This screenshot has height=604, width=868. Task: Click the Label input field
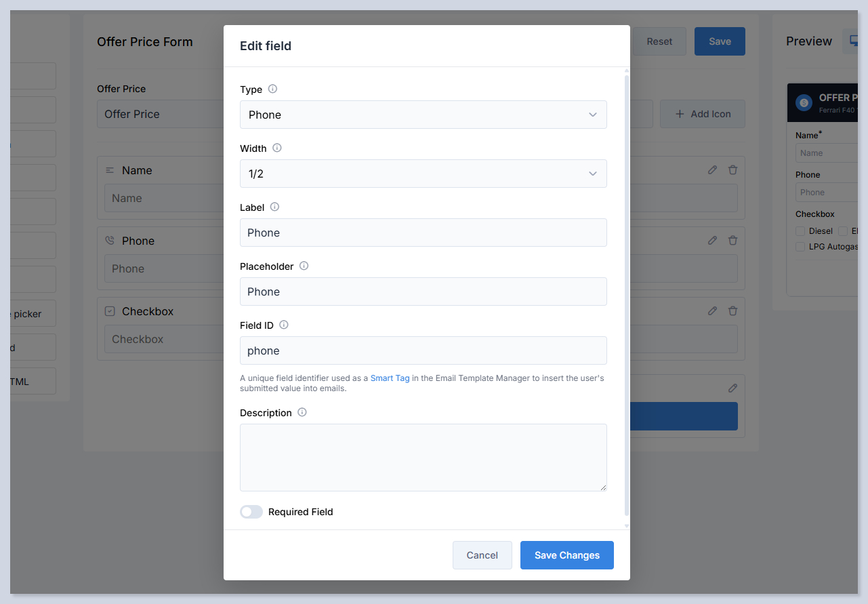(423, 233)
